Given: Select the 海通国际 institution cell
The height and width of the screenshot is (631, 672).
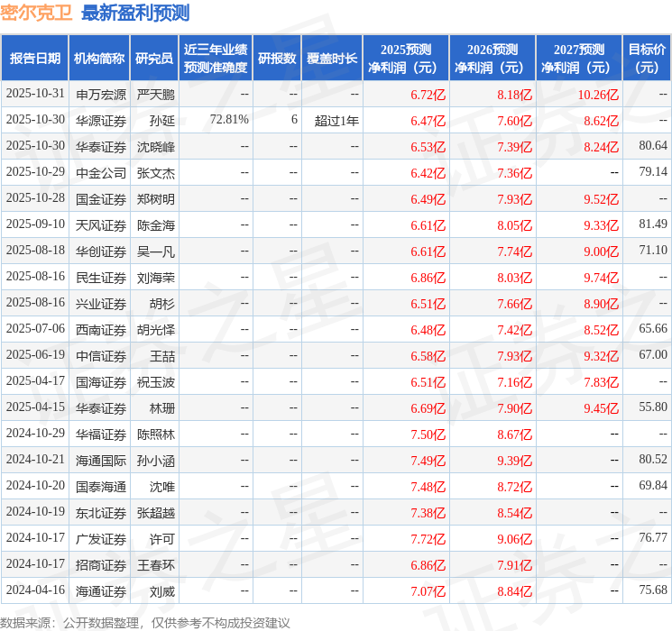Looking at the screenshot, I should [x=101, y=460].
